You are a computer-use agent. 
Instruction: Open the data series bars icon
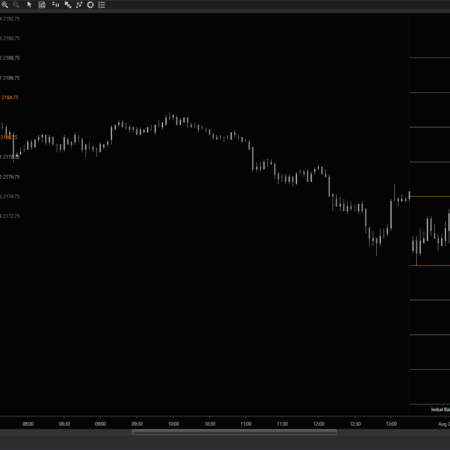(55, 5)
